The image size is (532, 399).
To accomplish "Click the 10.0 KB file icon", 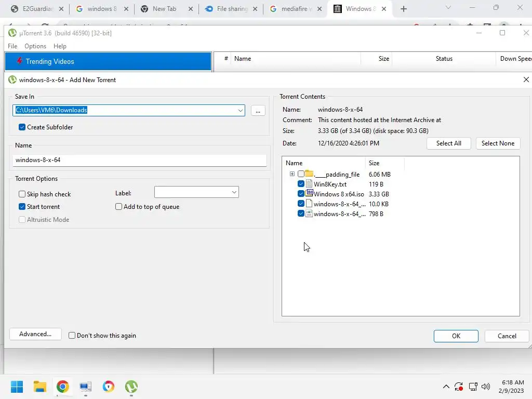I will 309,204.
